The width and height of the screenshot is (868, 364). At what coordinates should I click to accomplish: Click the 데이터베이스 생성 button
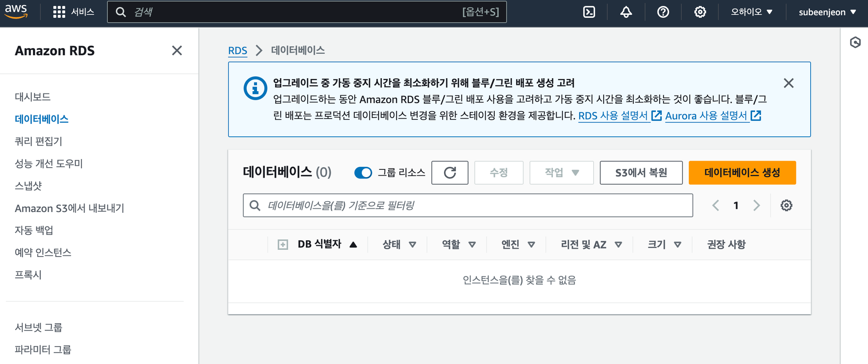742,172
